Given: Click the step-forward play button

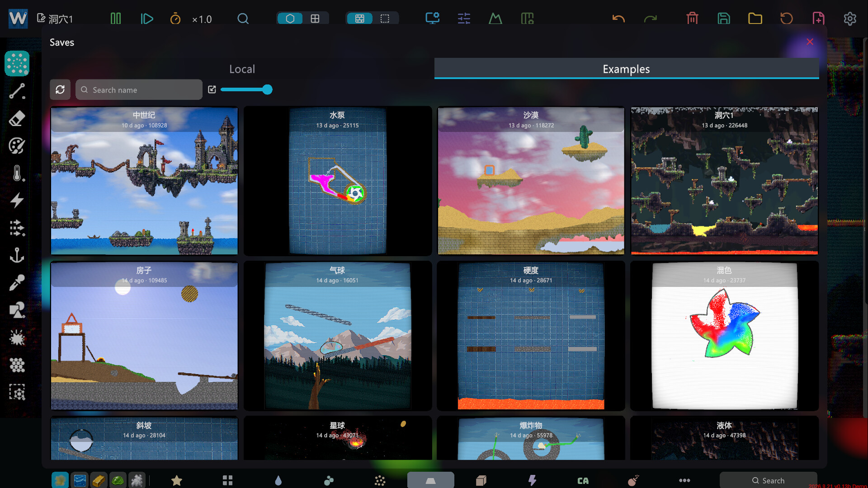Looking at the screenshot, I should [x=146, y=19].
